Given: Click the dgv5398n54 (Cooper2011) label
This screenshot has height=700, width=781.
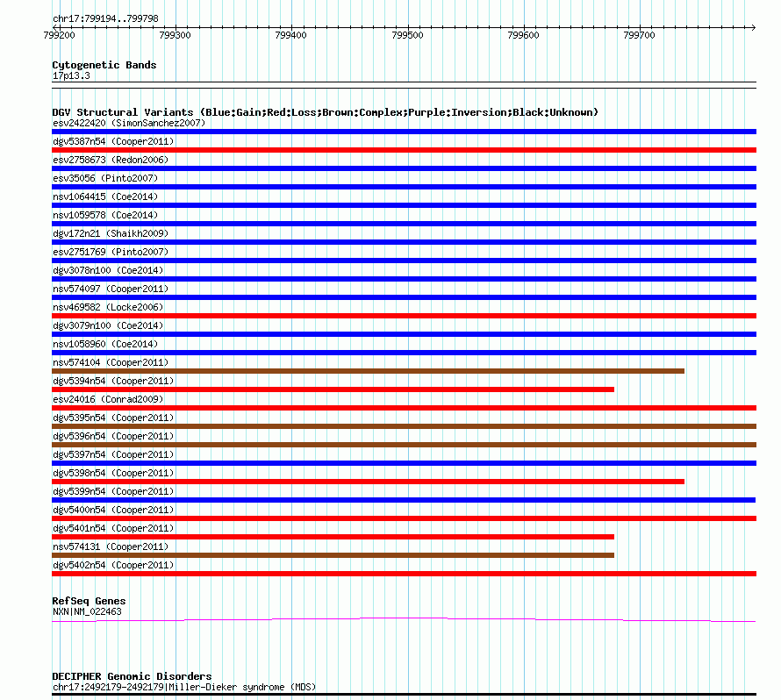Looking at the screenshot, I should pos(113,473).
